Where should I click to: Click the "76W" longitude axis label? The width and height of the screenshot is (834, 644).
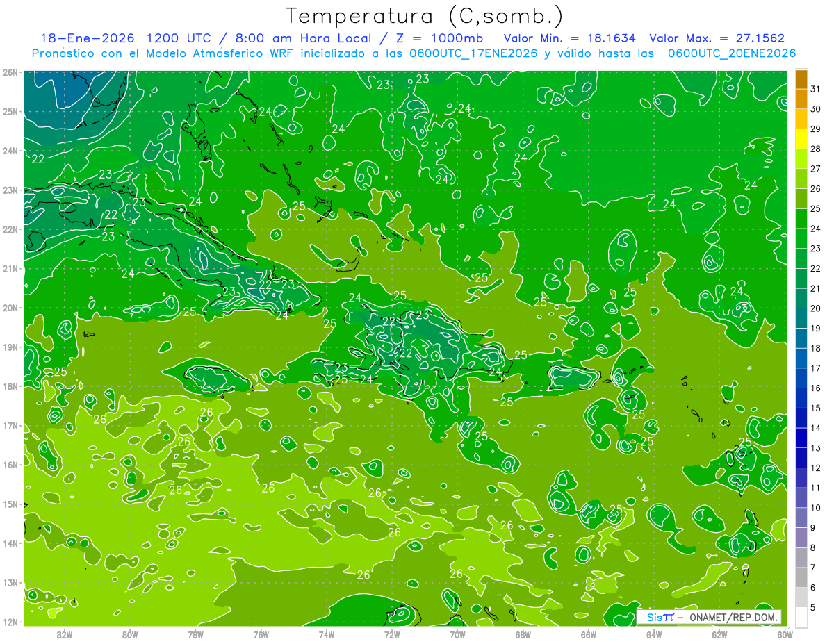[261, 634]
